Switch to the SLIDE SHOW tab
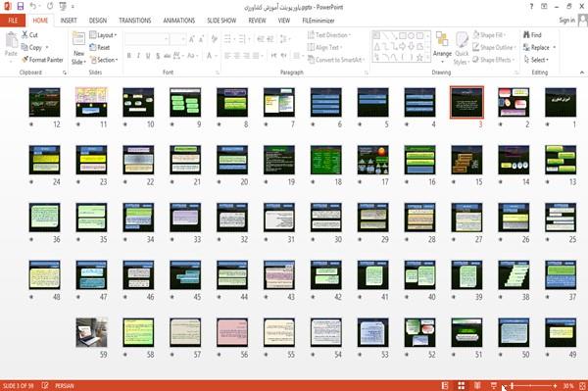This screenshot has width=588, height=391. pos(221,21)
